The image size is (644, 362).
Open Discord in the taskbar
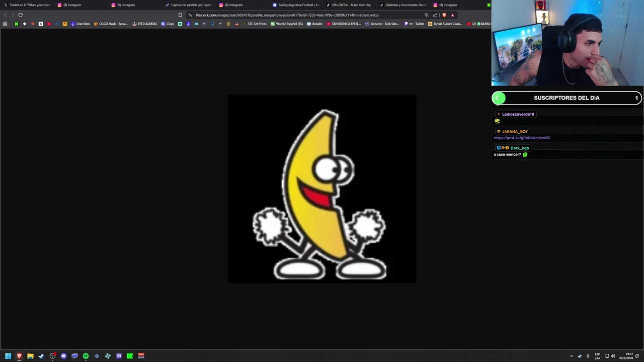[63, 356]
